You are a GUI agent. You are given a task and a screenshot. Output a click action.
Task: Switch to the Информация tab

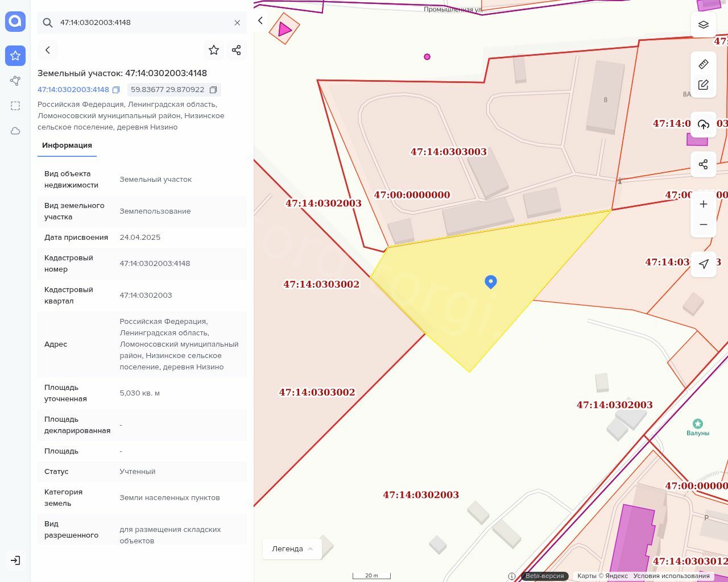pyautogui.click(x=67, y=145)
